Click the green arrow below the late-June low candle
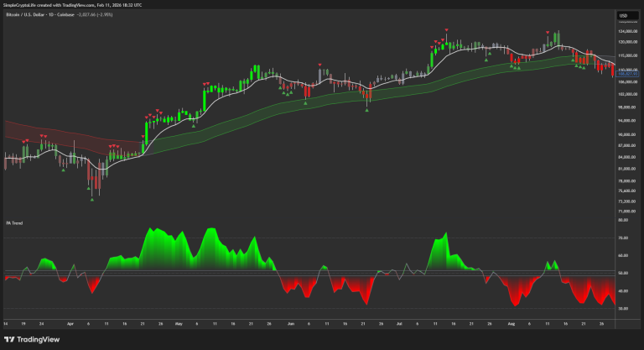644x350 pixels. click(367, 110)
